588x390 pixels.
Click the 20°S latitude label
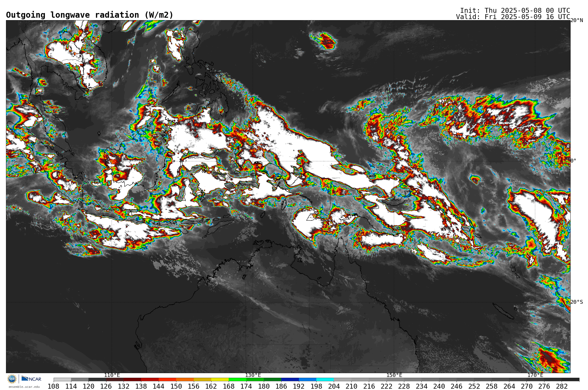click(577, 302)
